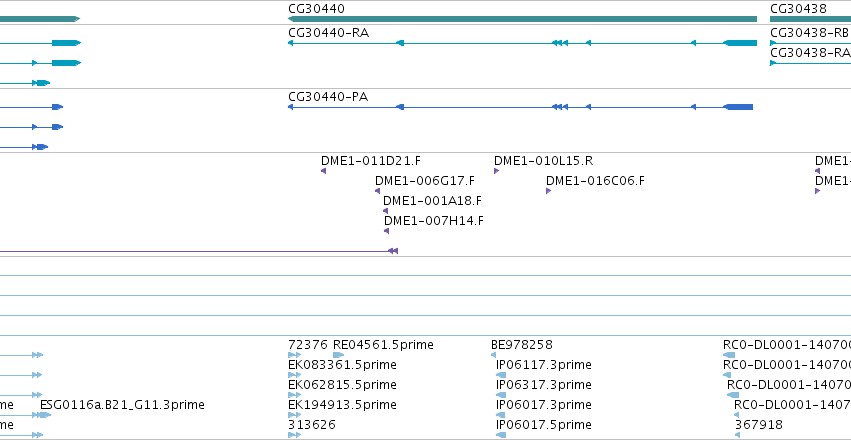Click the DME1-011D21.F arrow marker

click(323, 171)
